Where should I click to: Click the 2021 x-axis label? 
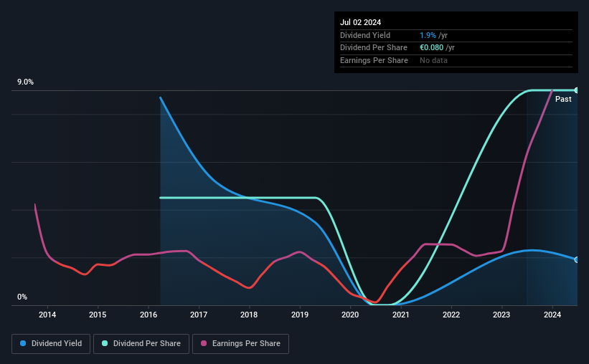coord(401,315)
